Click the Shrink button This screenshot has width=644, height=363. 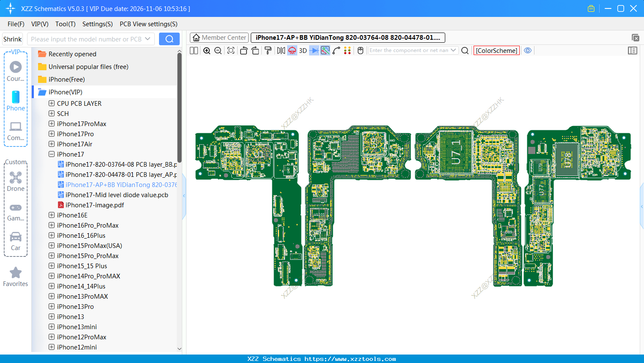[13, 39]
